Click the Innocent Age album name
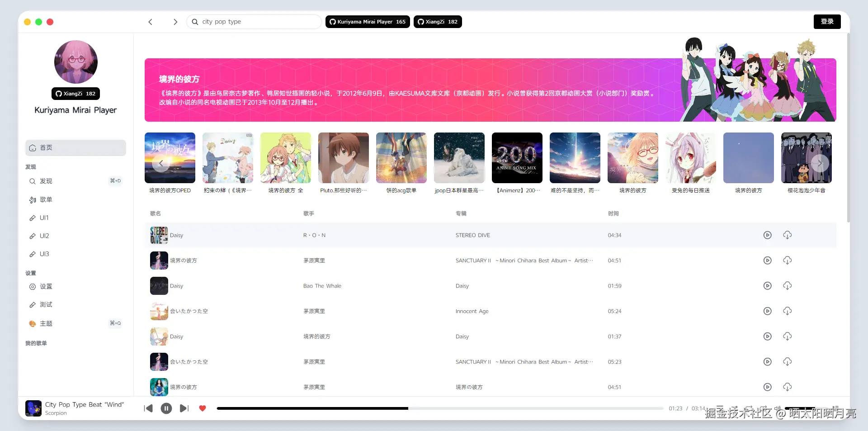The image size is (868, 431). 472,311
